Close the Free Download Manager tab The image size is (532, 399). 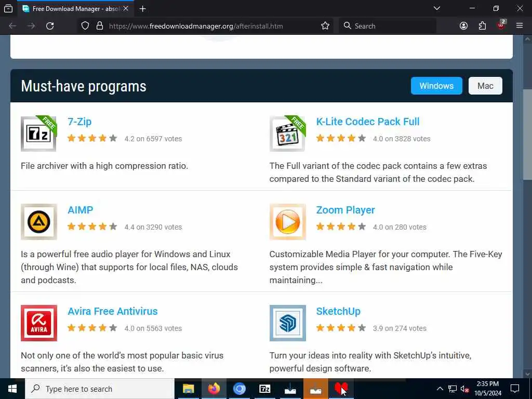tap(126, 9)
